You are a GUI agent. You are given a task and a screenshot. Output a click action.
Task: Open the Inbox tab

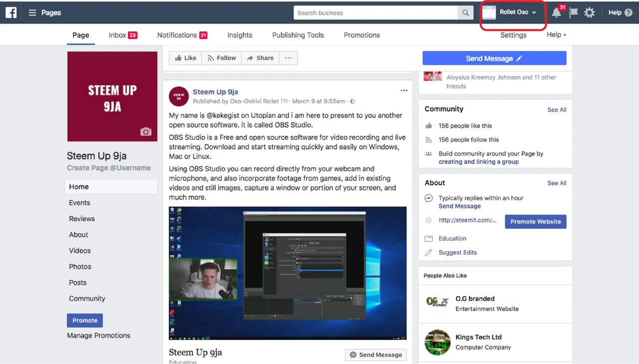click(123, 35)
